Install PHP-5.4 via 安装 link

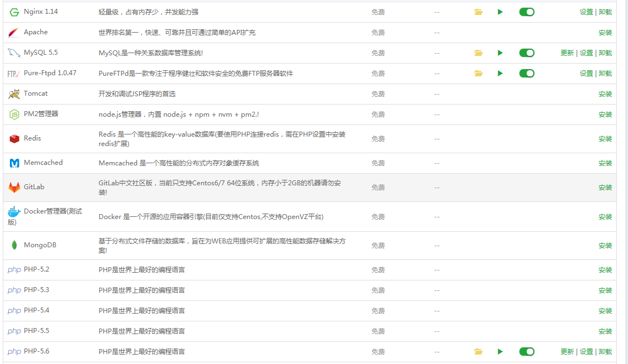pyautogui.click(x=605, y=311)
